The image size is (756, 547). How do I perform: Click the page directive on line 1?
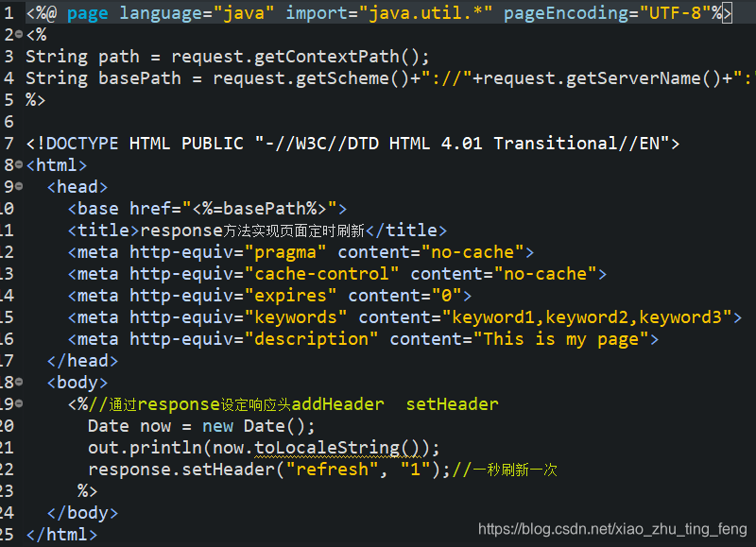(x=379, y=13)
